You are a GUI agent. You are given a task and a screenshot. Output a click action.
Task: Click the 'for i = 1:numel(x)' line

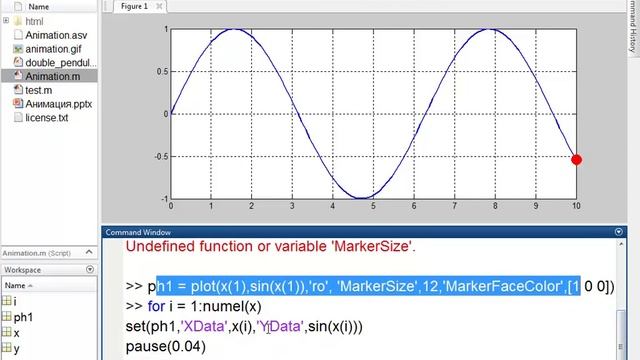[x=194, y=307]
